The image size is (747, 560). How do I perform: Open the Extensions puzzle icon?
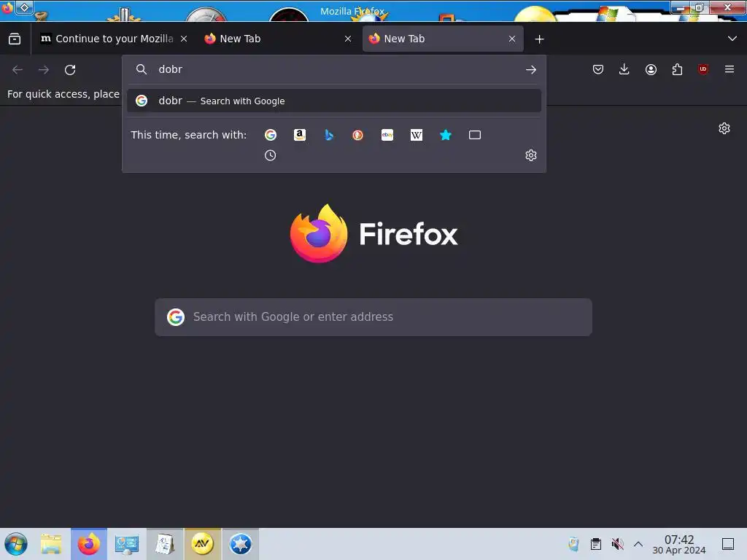677,69
